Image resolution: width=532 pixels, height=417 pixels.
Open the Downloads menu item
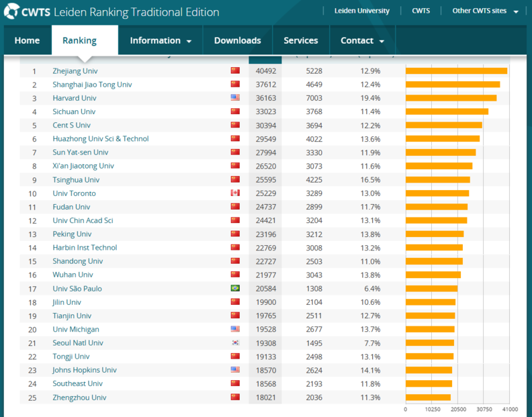click(237, 40)
